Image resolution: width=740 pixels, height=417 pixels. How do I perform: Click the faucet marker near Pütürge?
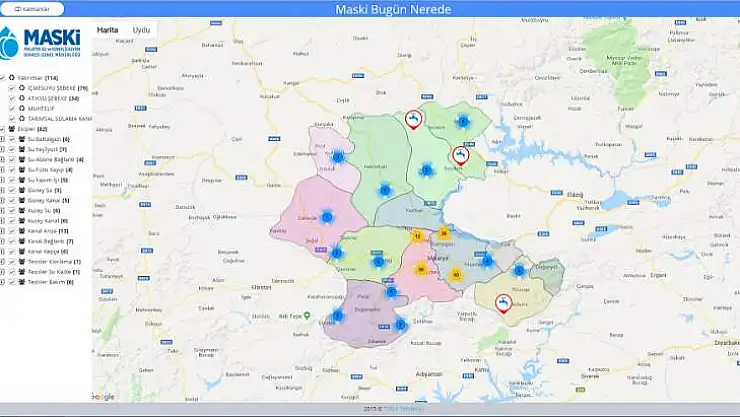[x=504, y=301]
